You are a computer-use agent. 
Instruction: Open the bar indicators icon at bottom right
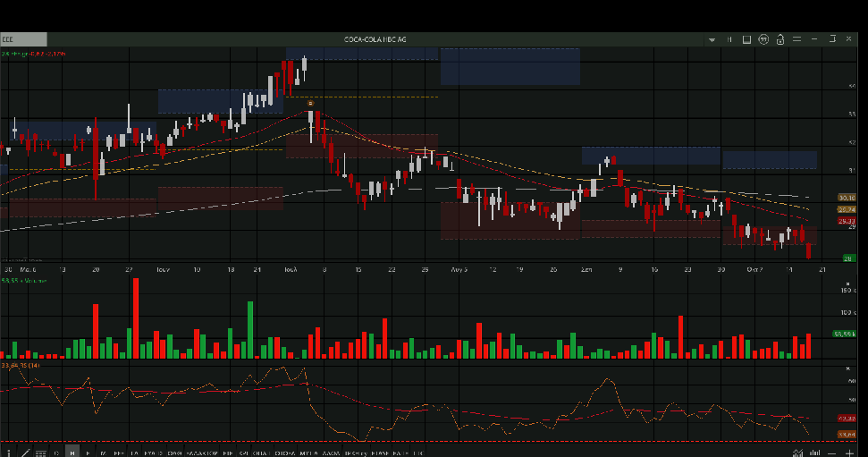815,453
